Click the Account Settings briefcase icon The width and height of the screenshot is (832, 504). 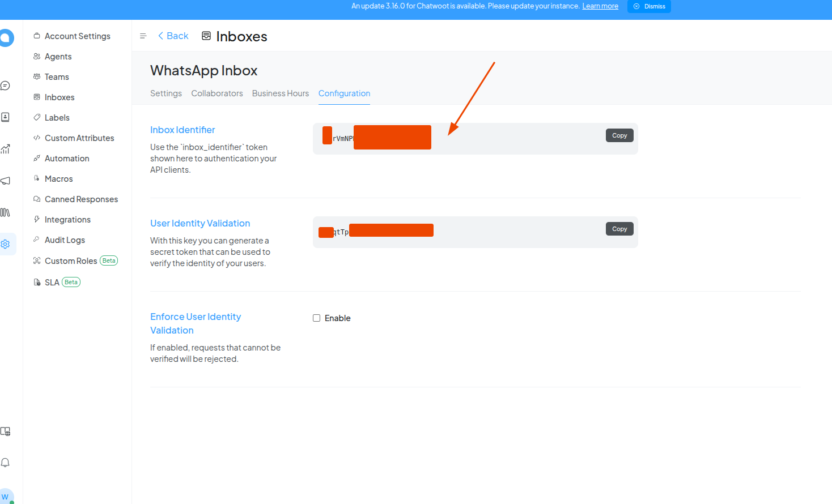pos(37,36)
